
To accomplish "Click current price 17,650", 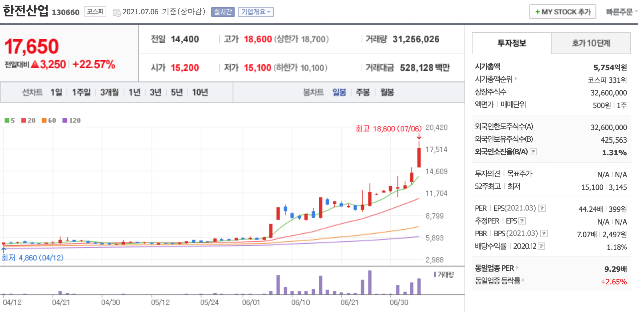I will coord(31,46).
